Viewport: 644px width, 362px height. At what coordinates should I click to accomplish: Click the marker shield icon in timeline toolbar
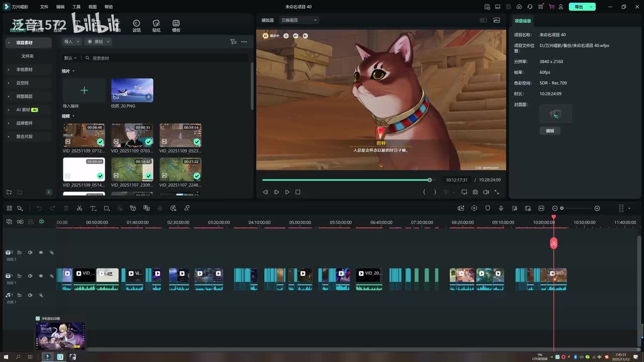[x=488, y=208]
